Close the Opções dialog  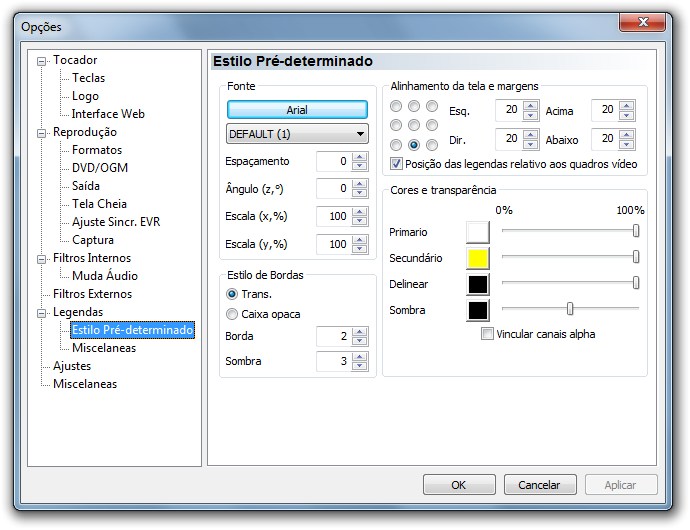pos(642,22)
